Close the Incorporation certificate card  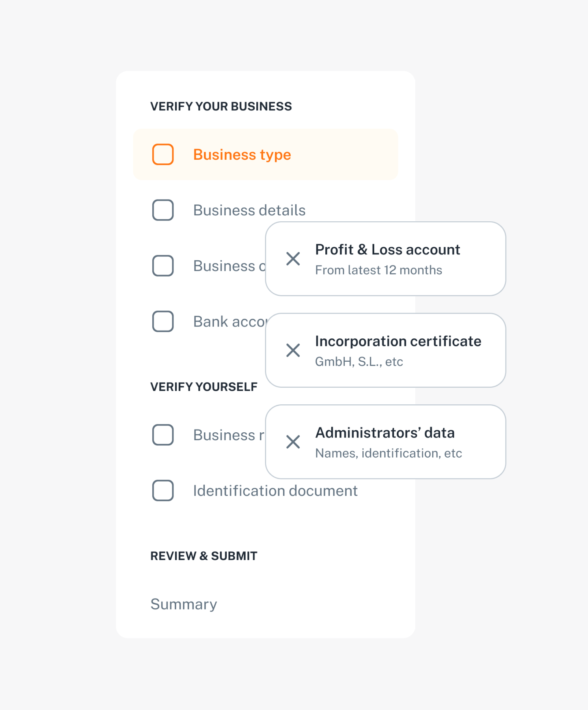[293, 350]
